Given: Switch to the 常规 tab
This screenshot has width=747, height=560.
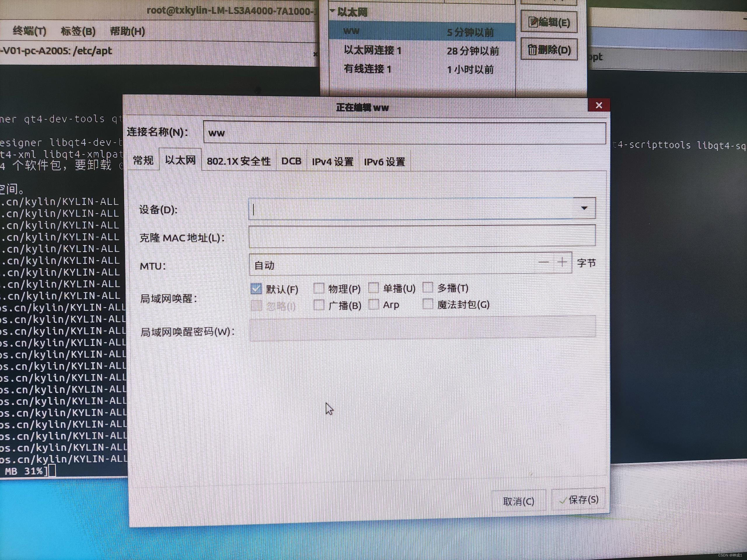Looking at the screenshot, I should [143, 160].
